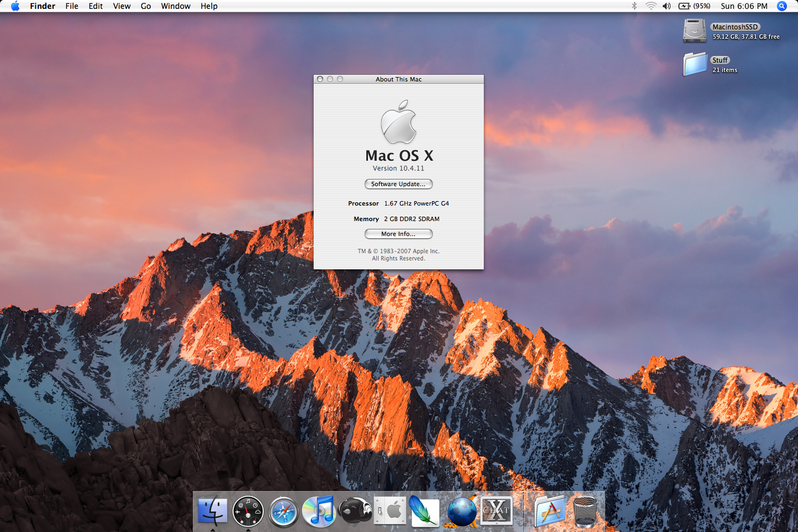
Task: Click the Apple logo in About window
Action: coord(398,122)
